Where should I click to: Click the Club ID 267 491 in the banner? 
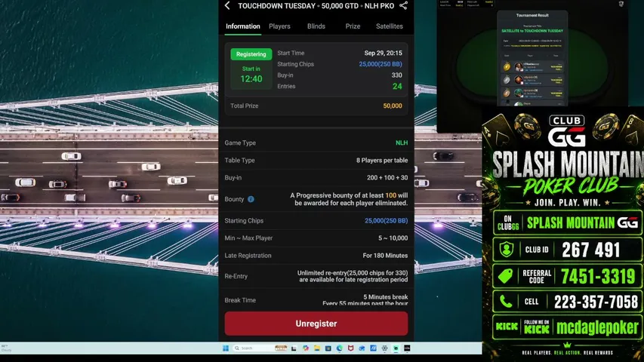click(x=590, y=250)
